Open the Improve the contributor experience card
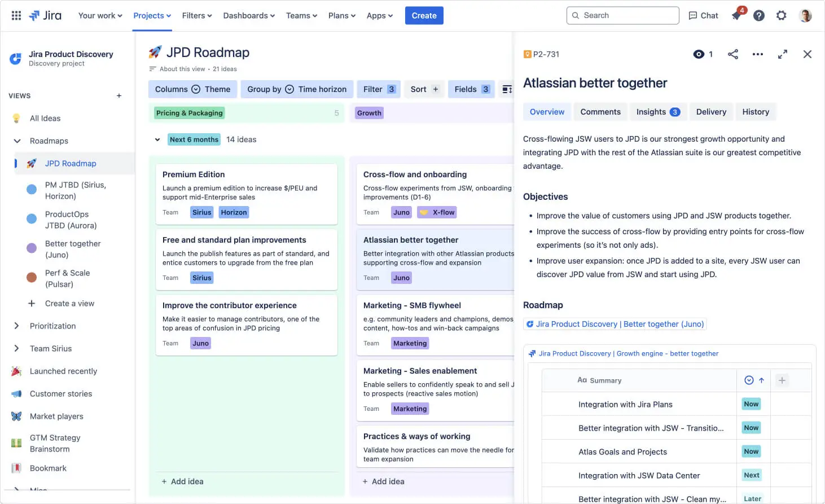Screen dimensions: 825x504 (x=247, y=325)
